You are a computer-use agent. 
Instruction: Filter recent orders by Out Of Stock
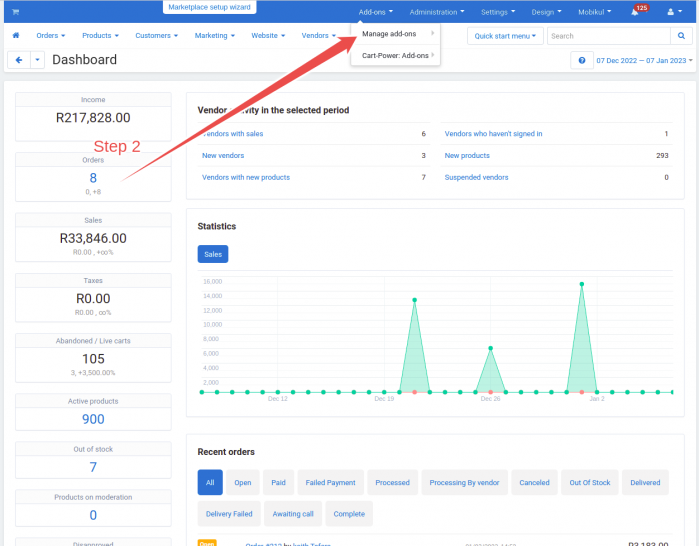[x=590, y=482]
